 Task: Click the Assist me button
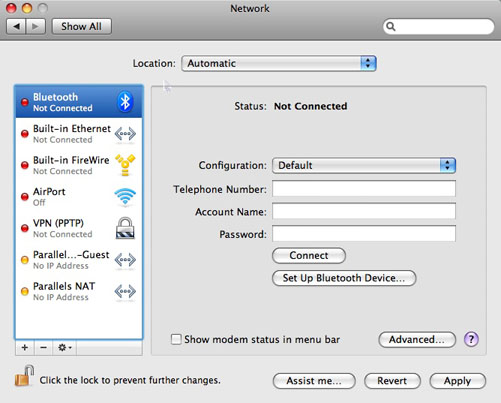pyautogui.click(x=314, y=381)
